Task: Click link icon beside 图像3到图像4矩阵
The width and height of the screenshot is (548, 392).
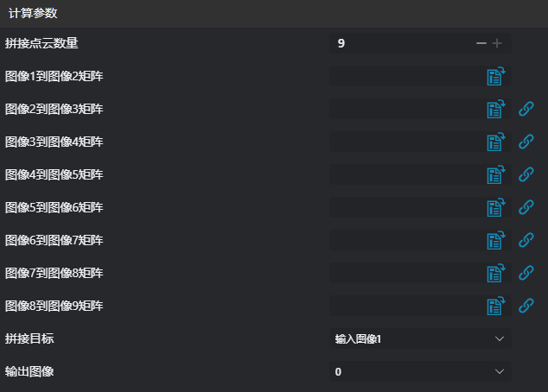Action: (x=526, y=142)
